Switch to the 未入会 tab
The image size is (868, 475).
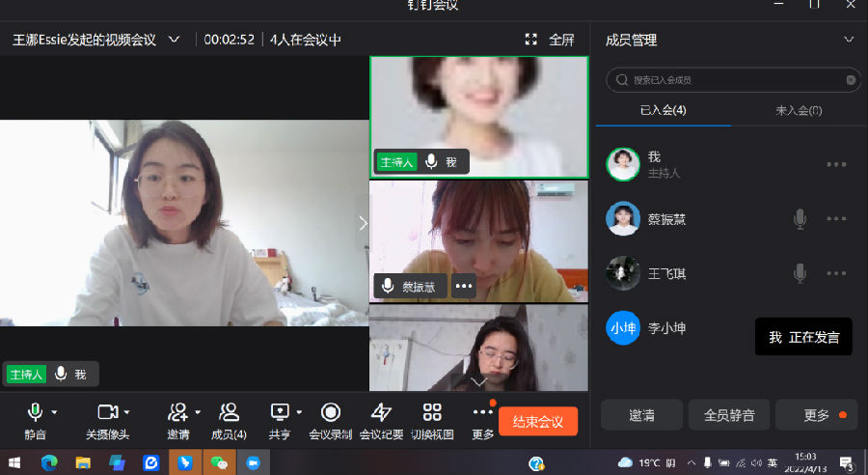pyautogui.click(x=799, y=111)
